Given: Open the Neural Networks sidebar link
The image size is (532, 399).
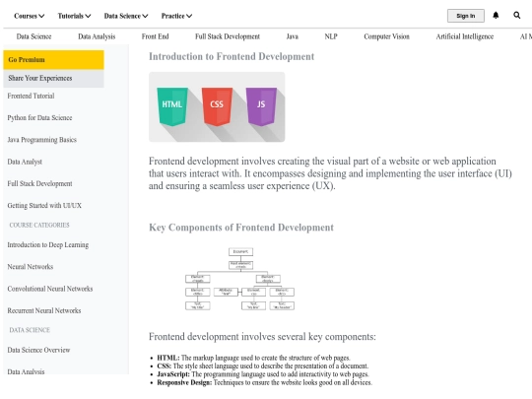Looking at the screenshot, I should pos(31,267).
